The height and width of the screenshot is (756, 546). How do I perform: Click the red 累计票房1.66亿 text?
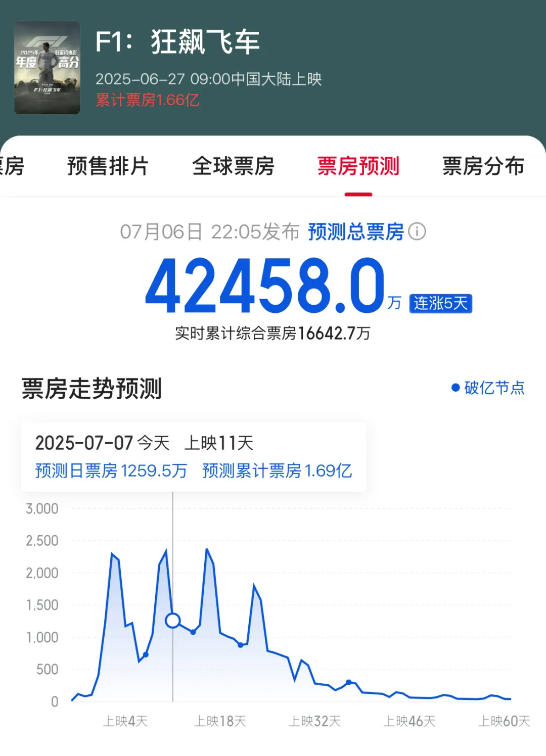[x=148, y=100]
